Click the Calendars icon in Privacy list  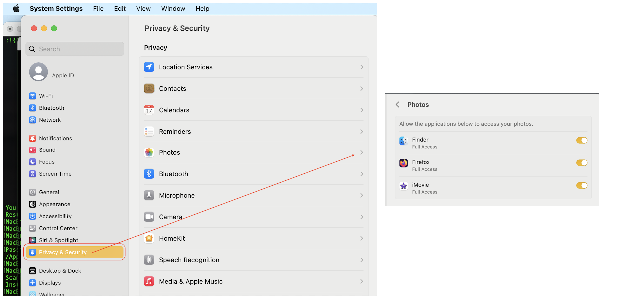[x=149, y=110]
